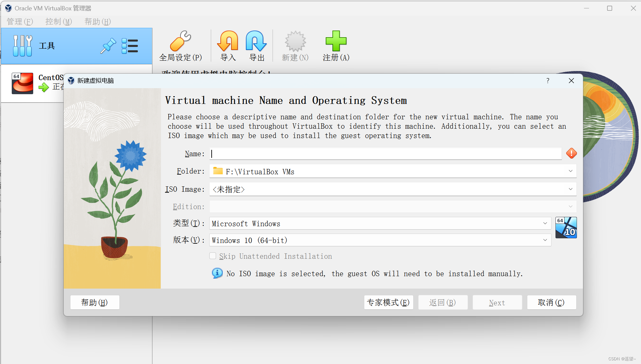Click the pin icon in the Tools header

108,46
